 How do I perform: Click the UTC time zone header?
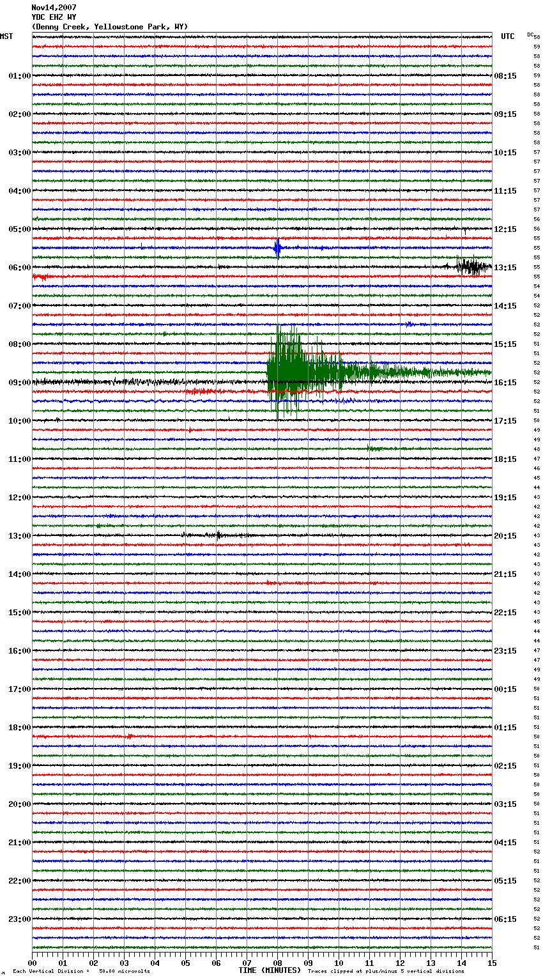coord(508,36)
